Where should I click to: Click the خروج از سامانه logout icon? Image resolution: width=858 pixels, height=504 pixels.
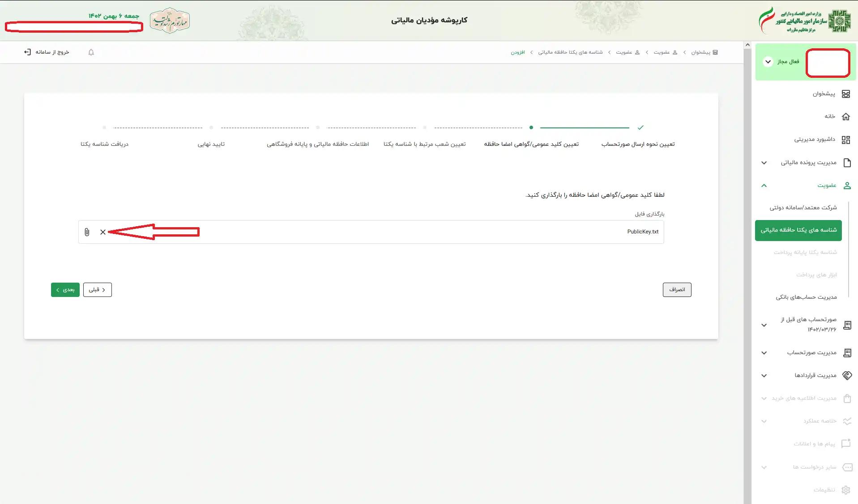28,52
